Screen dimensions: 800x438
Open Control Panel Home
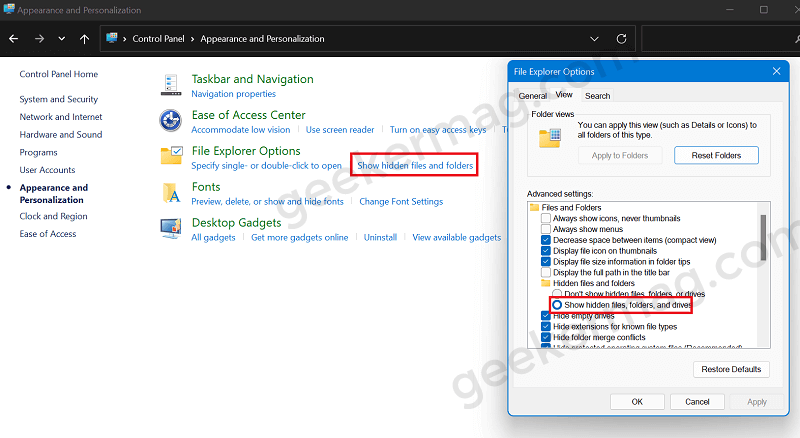(59, 74)
